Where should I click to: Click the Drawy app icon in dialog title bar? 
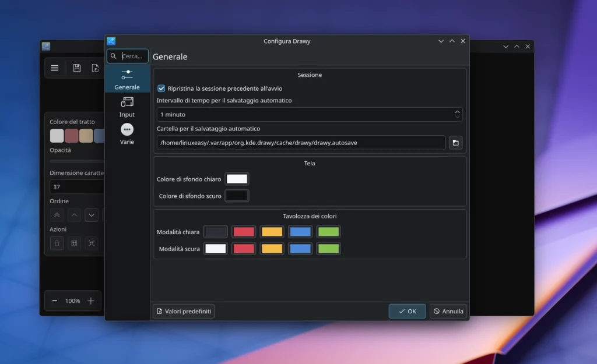click(111, 41)
